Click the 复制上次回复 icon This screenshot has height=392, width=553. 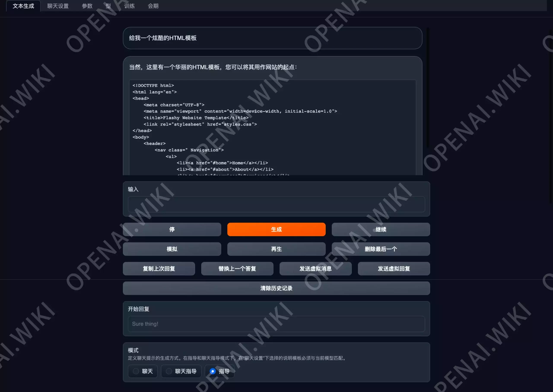tap(159, 269)
